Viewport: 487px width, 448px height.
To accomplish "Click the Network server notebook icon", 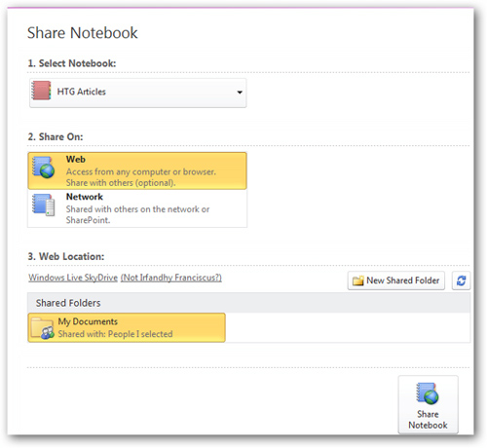I will (44, 205).
